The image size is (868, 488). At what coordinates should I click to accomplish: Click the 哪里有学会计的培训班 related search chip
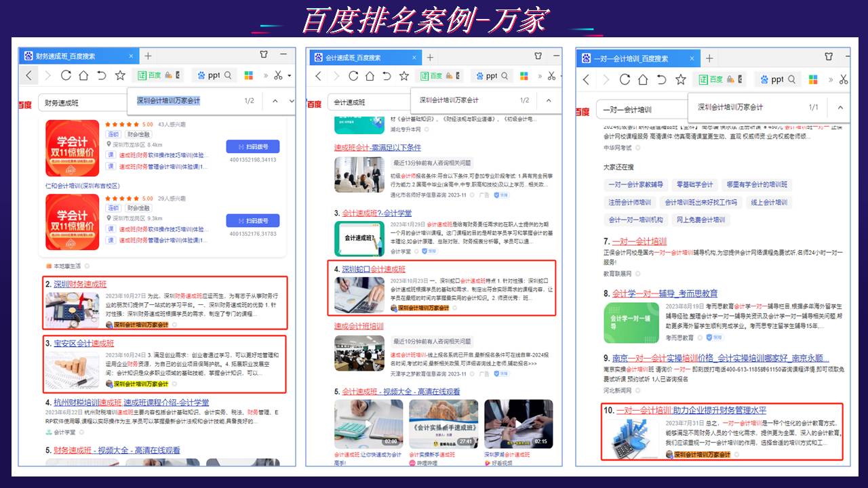(757, 184)
